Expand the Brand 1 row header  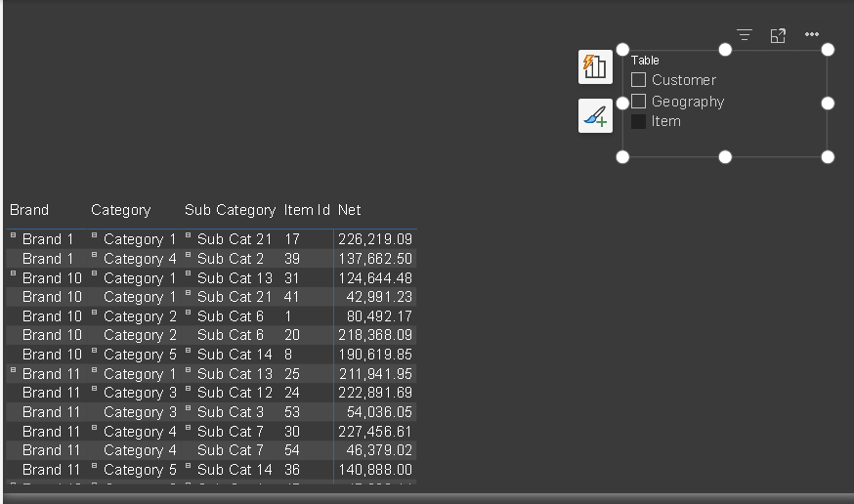click(13, 235)
